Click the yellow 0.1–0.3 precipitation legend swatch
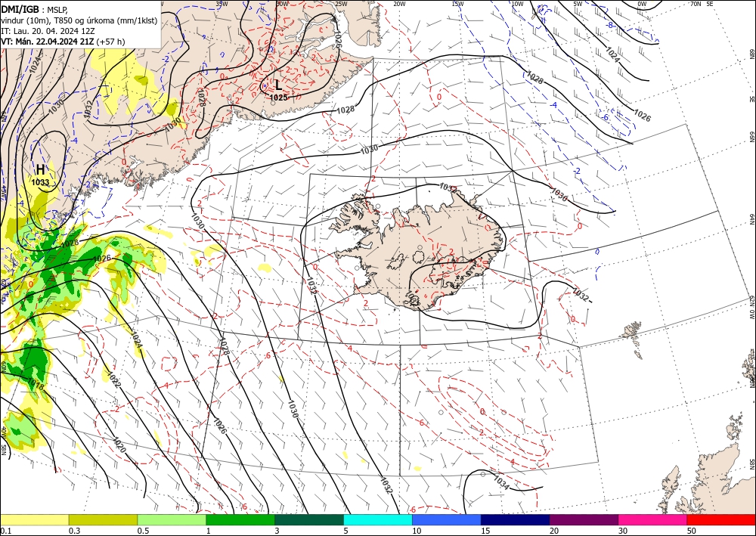This screenshot has height=536, width=756. [34, 519]
